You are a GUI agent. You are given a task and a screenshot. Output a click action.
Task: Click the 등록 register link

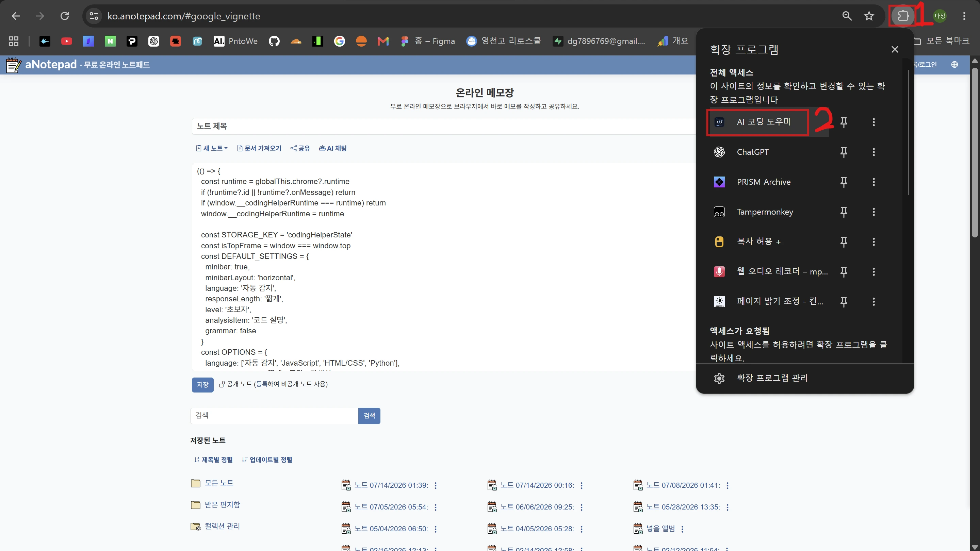coord(262,384)
